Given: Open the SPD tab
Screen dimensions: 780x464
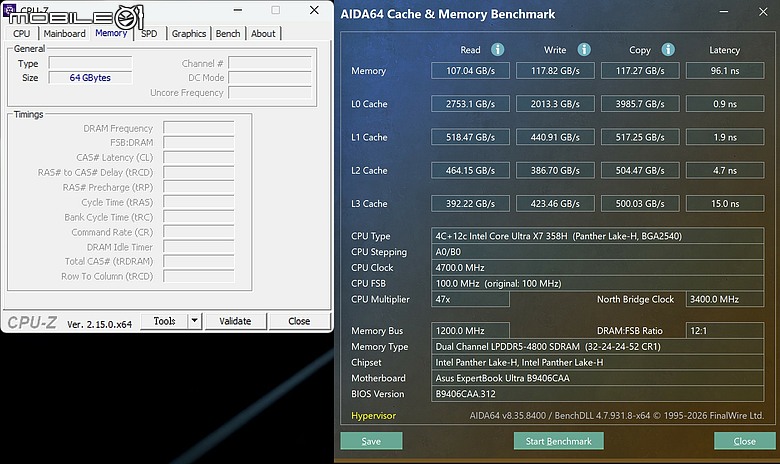Looking at the screenshot, I should [149, 33].
